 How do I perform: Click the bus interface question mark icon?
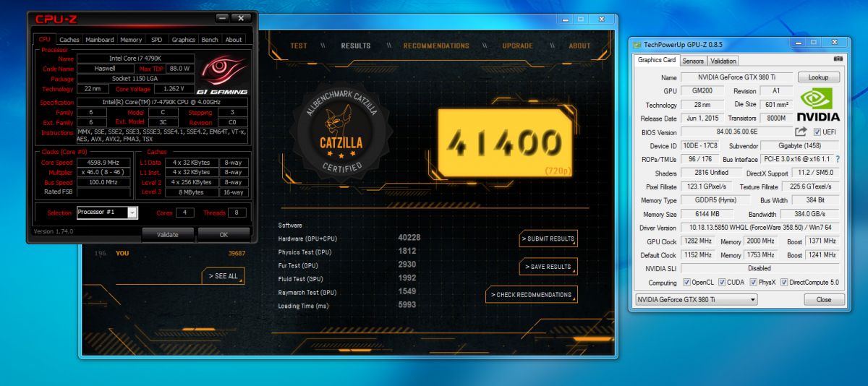838,159
